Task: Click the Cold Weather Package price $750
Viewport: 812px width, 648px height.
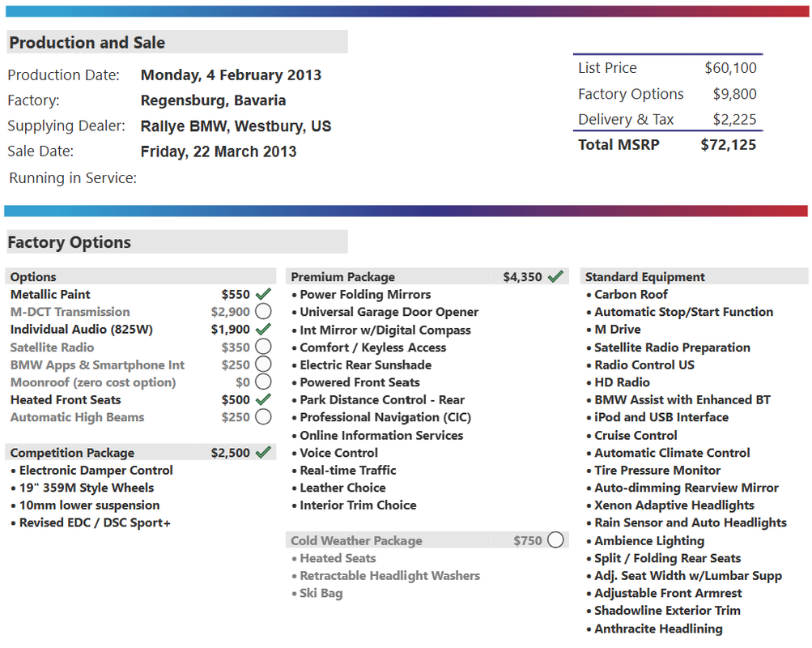Action: [528, 540]
